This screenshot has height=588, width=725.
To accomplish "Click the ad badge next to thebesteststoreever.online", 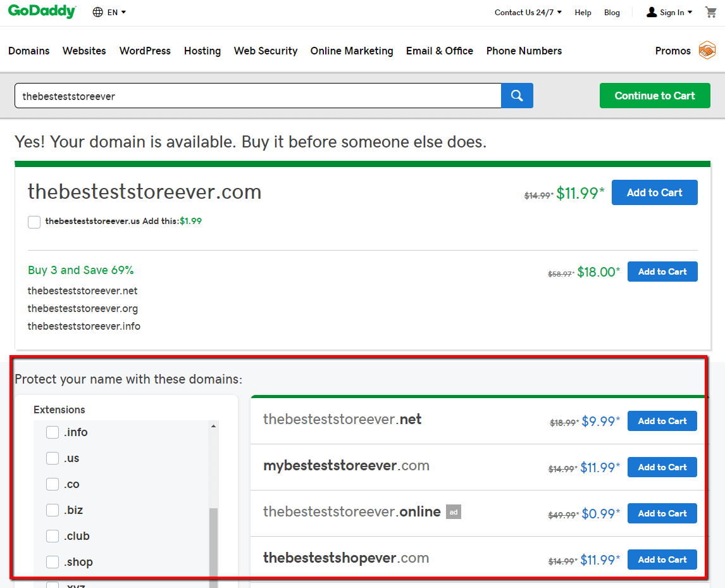I will tap(453, 511).
